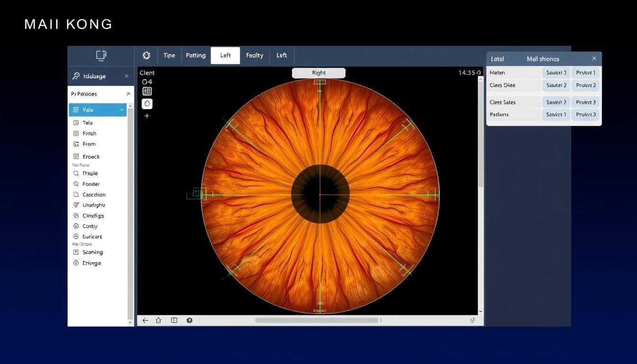Select the circle outline tool below the QR tool
This screenshot has height=364, width=637.
click(x=147, y=103)
